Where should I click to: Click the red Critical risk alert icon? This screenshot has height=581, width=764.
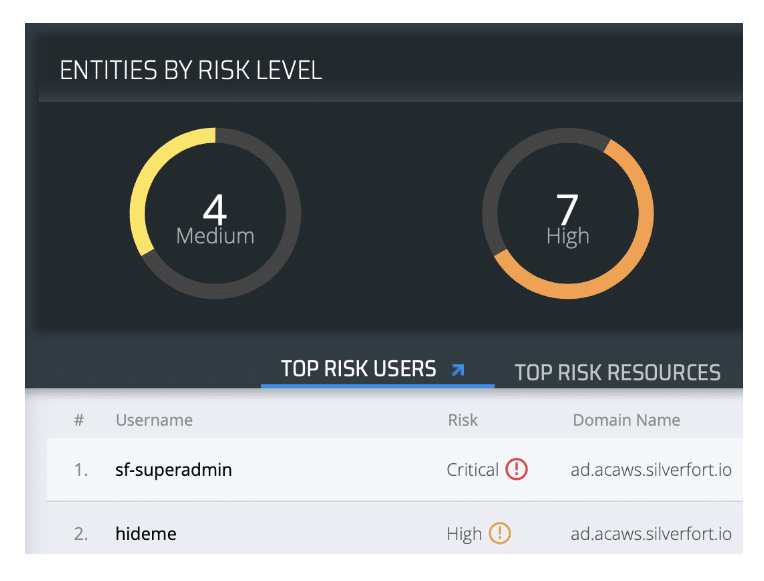(516, 469)
